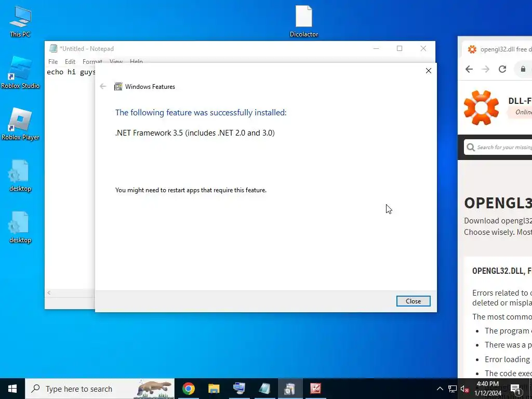This screenshot has height=399, width=532.
Task: Open the Windows Start menu
Action: click(x=12, y=389)
